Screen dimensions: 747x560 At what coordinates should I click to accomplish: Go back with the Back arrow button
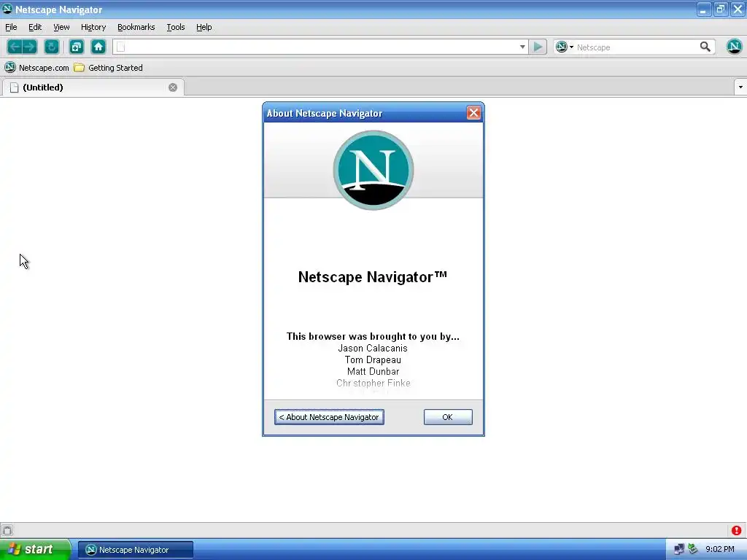[x=15, y=47]
